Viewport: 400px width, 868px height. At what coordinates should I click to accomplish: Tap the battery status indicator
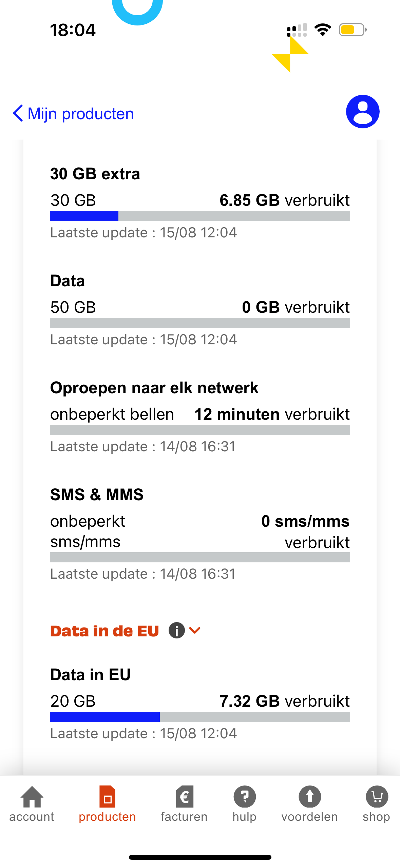(353, 30)
